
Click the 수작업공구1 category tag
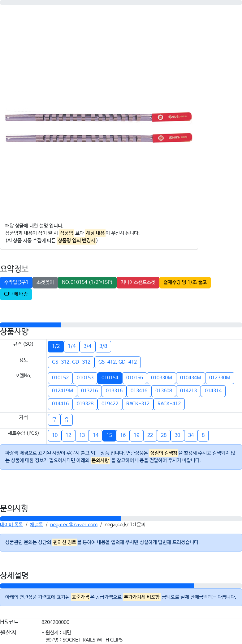click(16, 282)
